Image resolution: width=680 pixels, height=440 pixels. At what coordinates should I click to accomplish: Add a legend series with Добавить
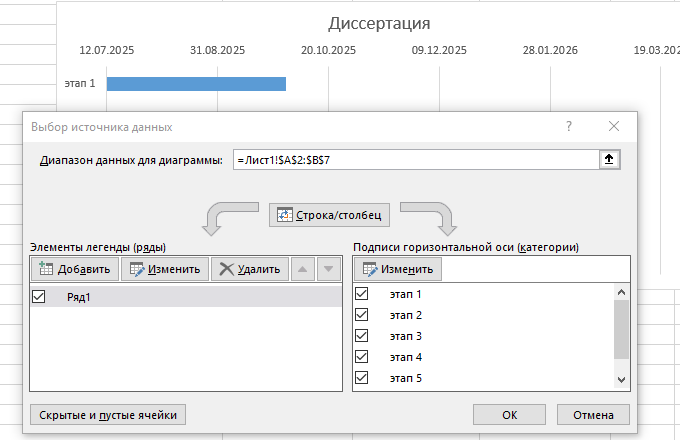coord(75,269)
